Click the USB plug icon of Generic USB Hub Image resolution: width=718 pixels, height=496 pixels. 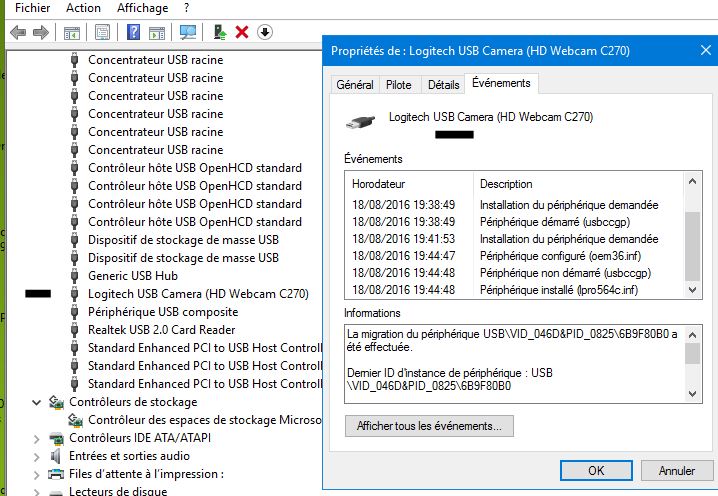(x=74, y=276)
